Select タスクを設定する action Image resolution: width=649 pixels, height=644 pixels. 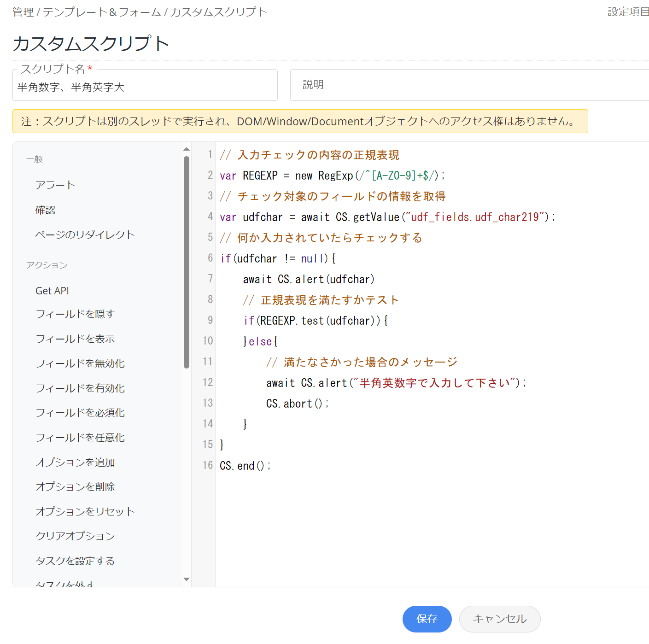(75, 561)
